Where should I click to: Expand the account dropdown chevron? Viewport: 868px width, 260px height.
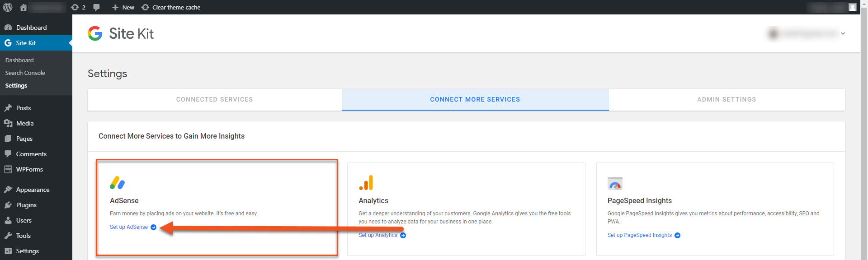coord(843,33)
